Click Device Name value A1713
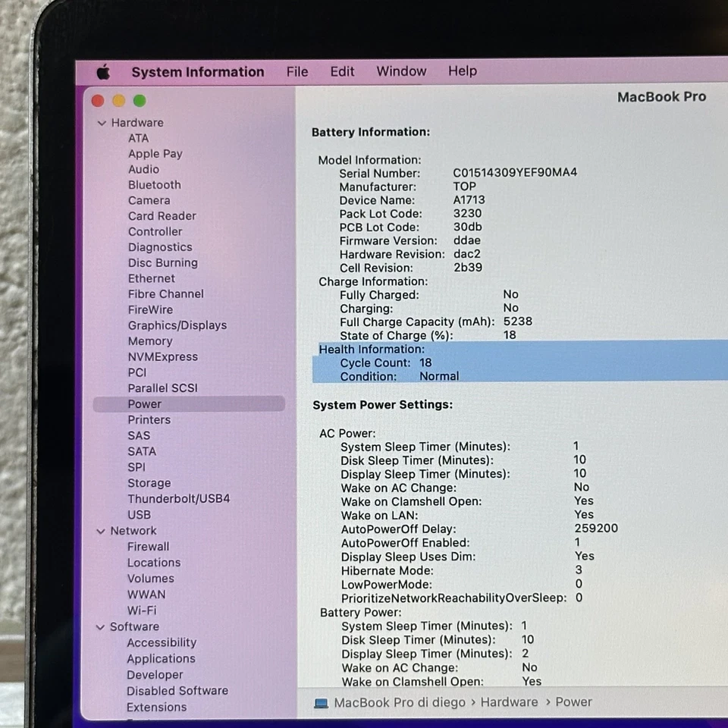This screenshot has height=728, width=728. click(469, 200)
